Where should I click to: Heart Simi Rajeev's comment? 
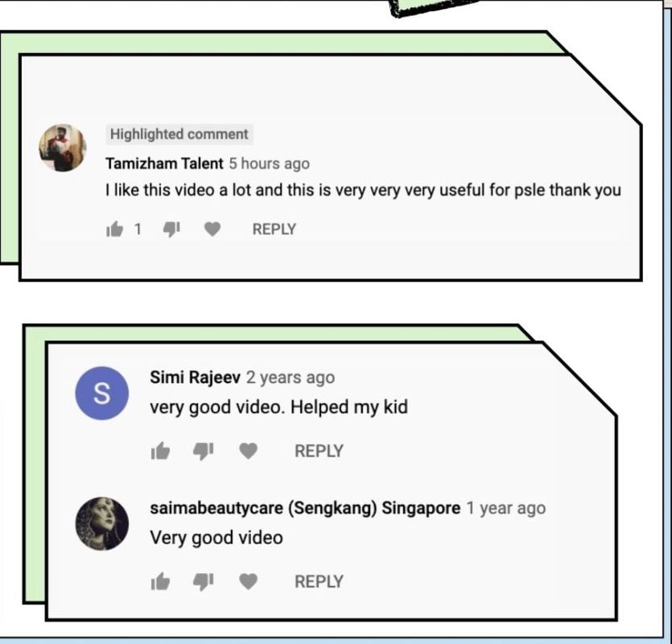[248, 451]
